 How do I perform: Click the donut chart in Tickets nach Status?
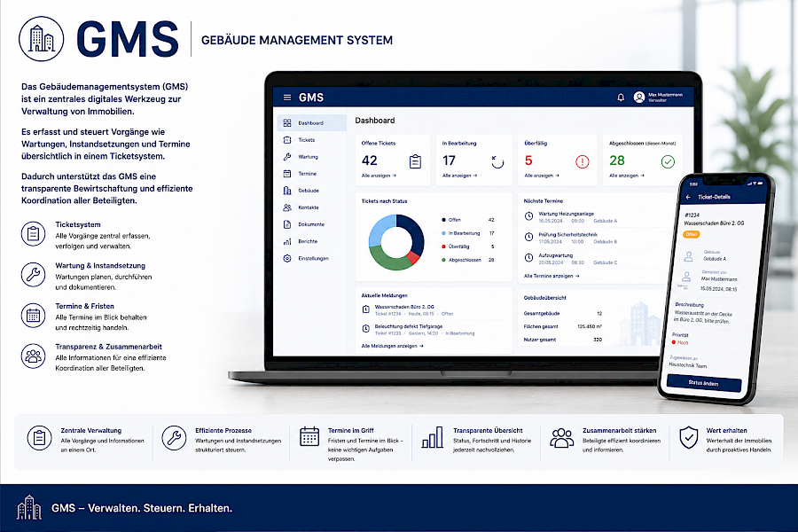click(396, 242)
